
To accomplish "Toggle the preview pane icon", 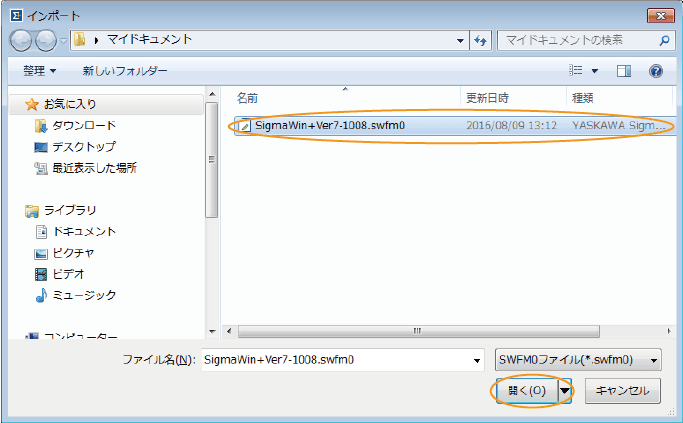I will (x=624, y=71).
